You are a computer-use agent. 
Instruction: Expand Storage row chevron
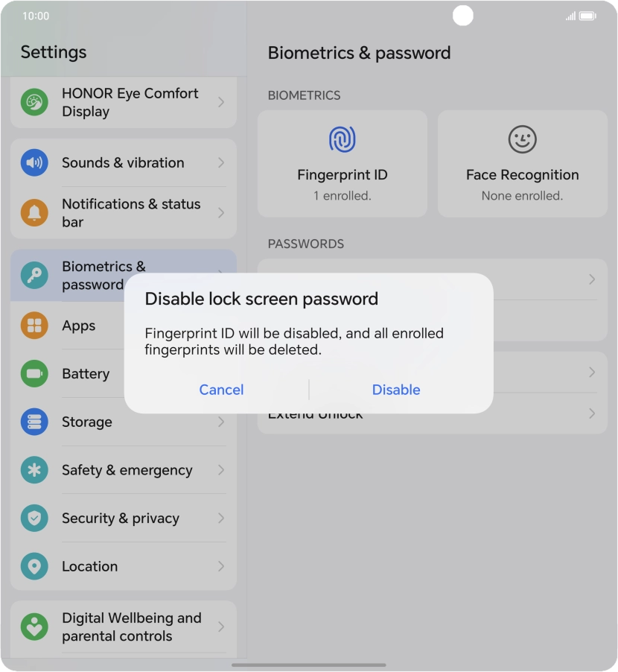[x=221, y=422]
